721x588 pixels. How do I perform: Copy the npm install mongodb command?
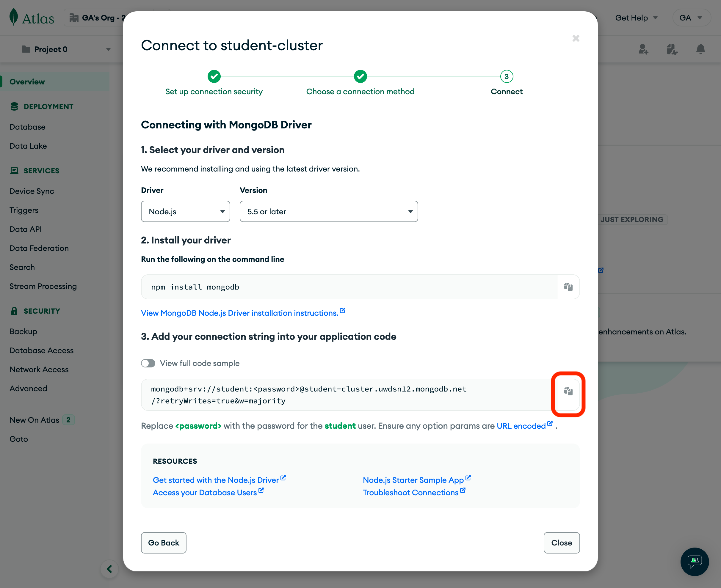(568, 287)
